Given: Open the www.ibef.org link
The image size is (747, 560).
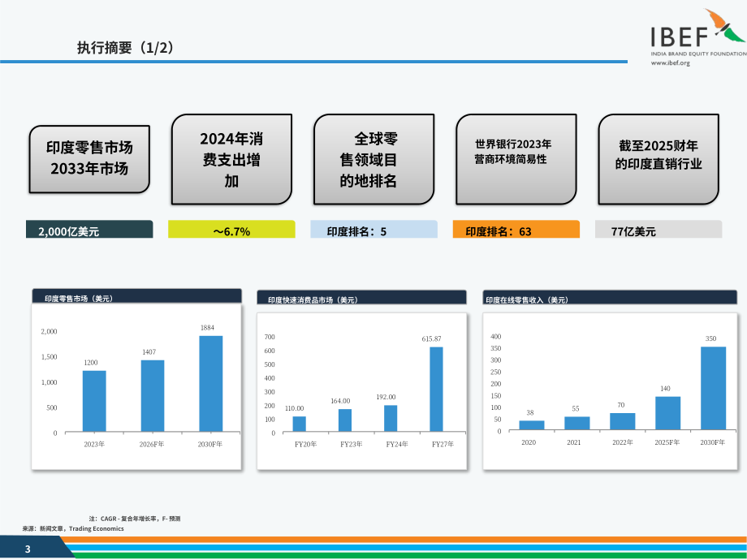Looking at the screenshot, I should tap(671, 62).
